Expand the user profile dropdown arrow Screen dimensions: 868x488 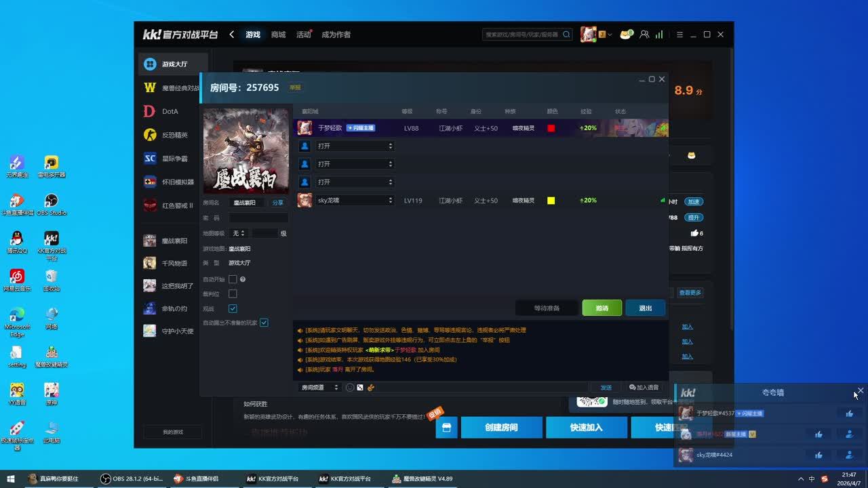pos(610,35)
